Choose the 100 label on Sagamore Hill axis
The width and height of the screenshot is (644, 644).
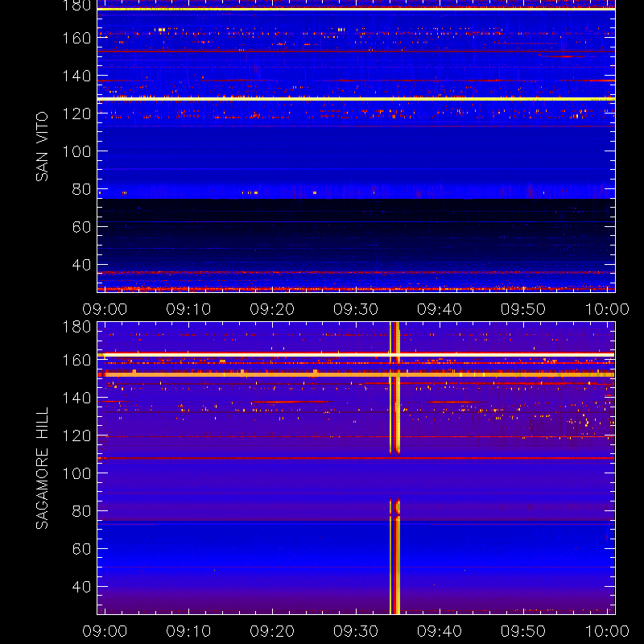[x=76, y=473]
